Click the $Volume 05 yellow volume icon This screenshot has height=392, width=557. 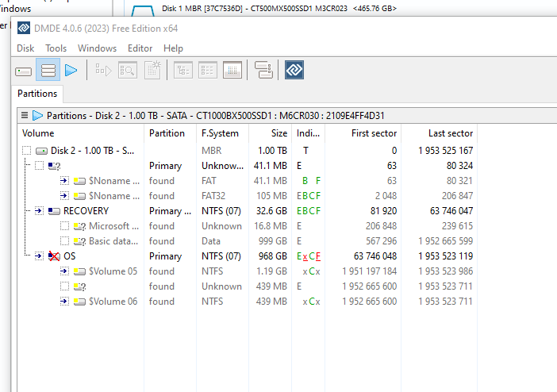[x=79, y=271]
